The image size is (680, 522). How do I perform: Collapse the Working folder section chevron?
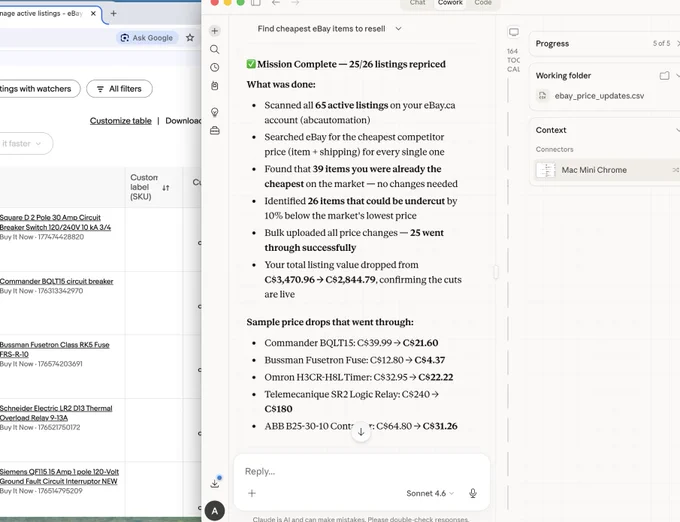[677, 76]
